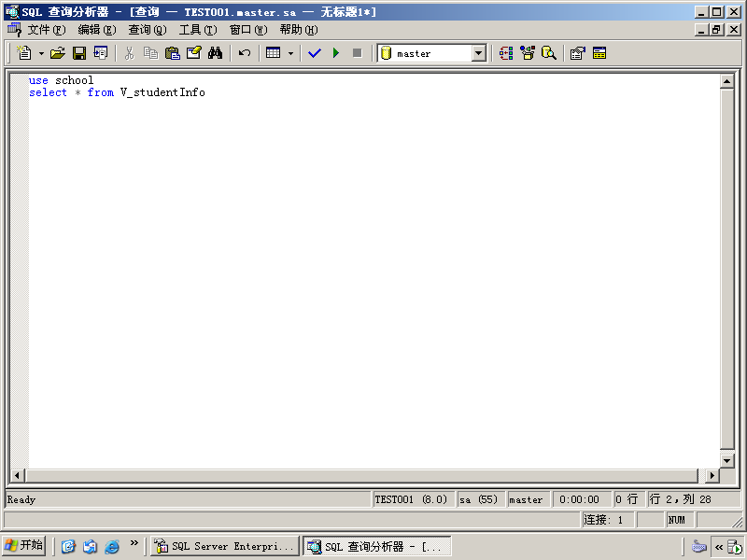Toggle the Show Results Pane icon
747x560 pixels.
(x=599, y=53)
